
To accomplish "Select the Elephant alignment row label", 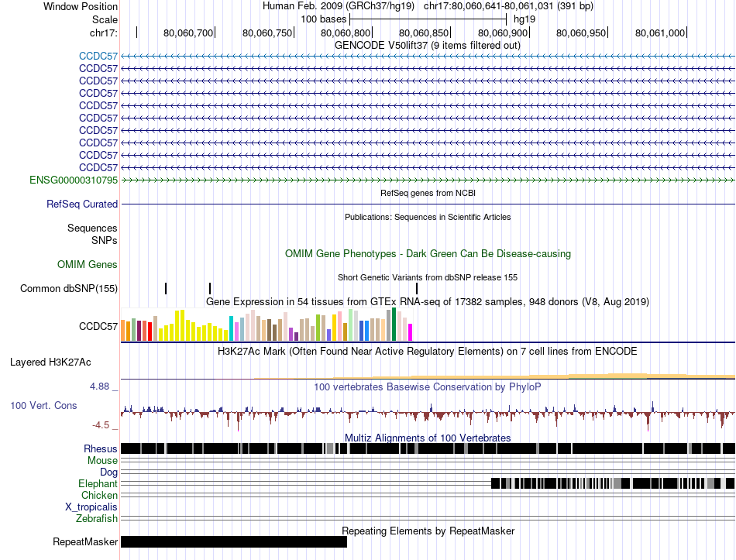I will click(98, 484).
